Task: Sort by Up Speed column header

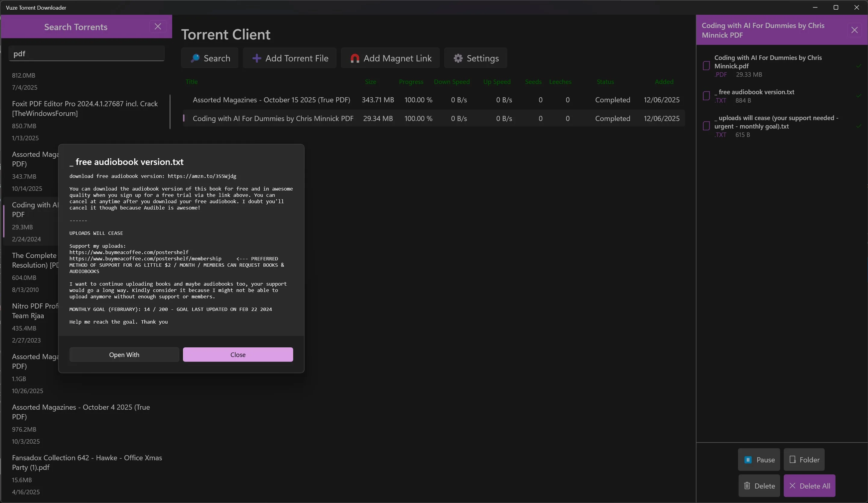Action: click(x=497, y=82)
